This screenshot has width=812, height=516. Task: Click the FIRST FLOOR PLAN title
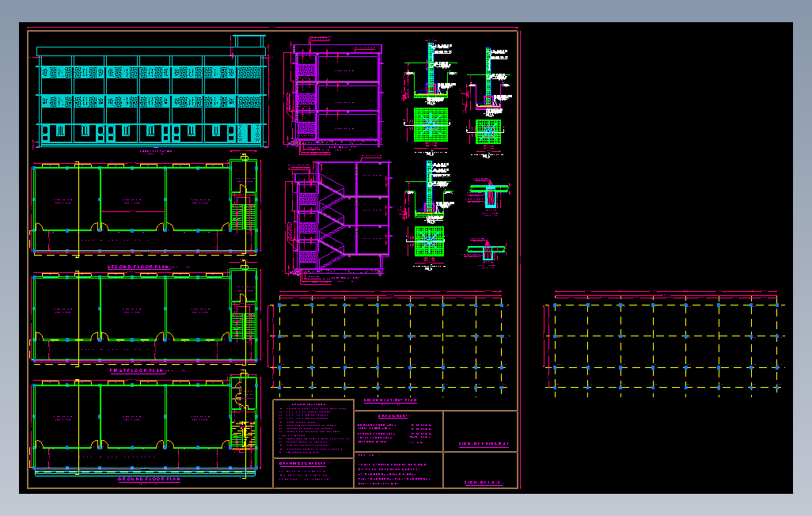137,370
